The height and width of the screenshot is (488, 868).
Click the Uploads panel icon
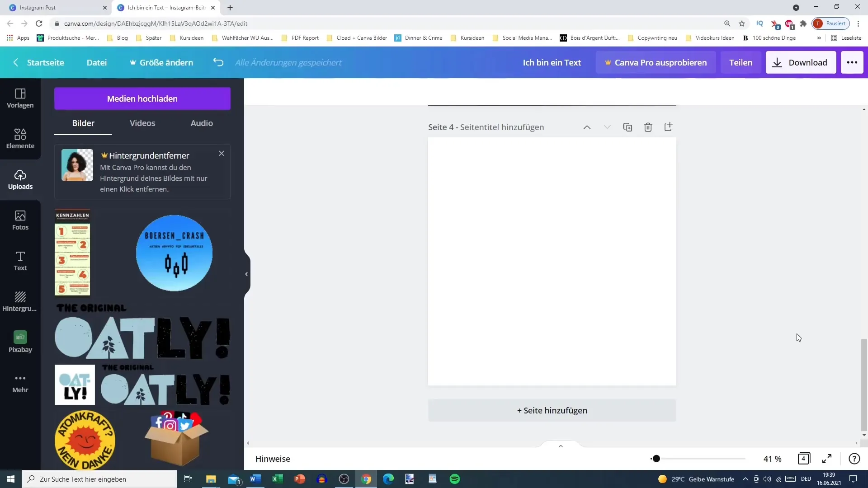point(20,179)
